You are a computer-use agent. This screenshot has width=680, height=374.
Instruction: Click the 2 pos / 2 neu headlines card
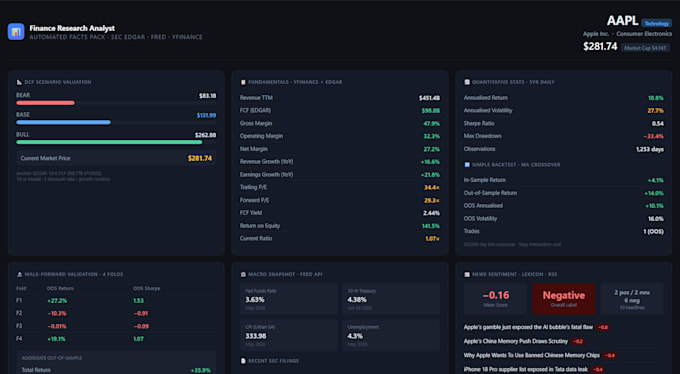pyautogui.click(x=632, y=299)
